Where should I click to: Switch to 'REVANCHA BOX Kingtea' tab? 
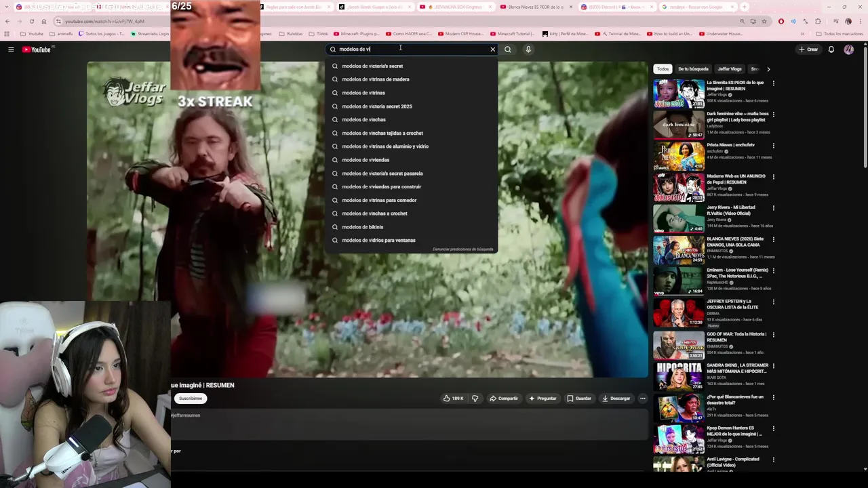[x=456, y=7]
